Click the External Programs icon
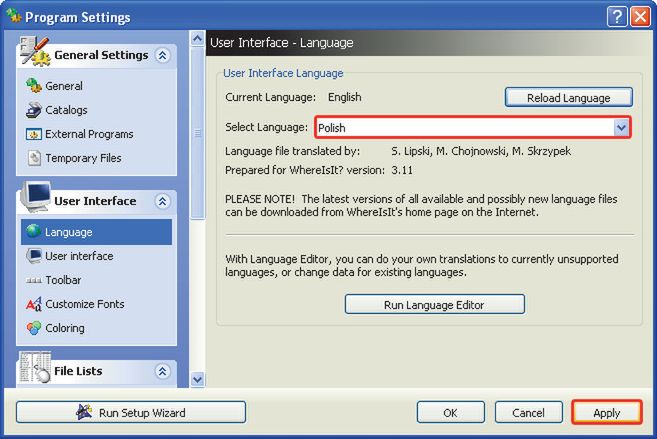Image resolution: width=657 pixels, height=439 pixels. tap(34, 134)
